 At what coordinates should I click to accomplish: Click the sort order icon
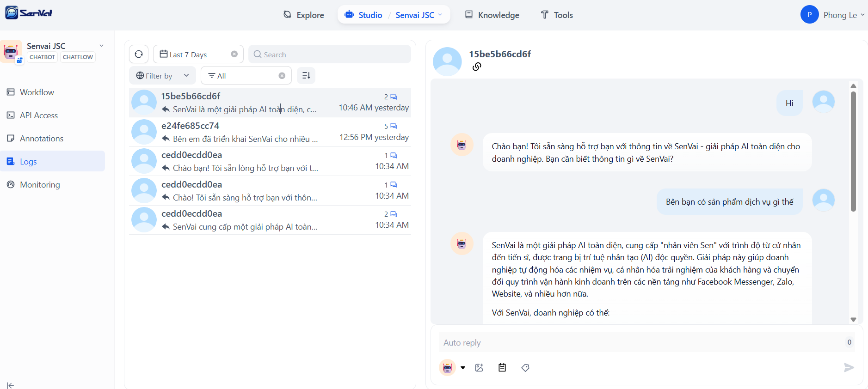click(306, 76)
